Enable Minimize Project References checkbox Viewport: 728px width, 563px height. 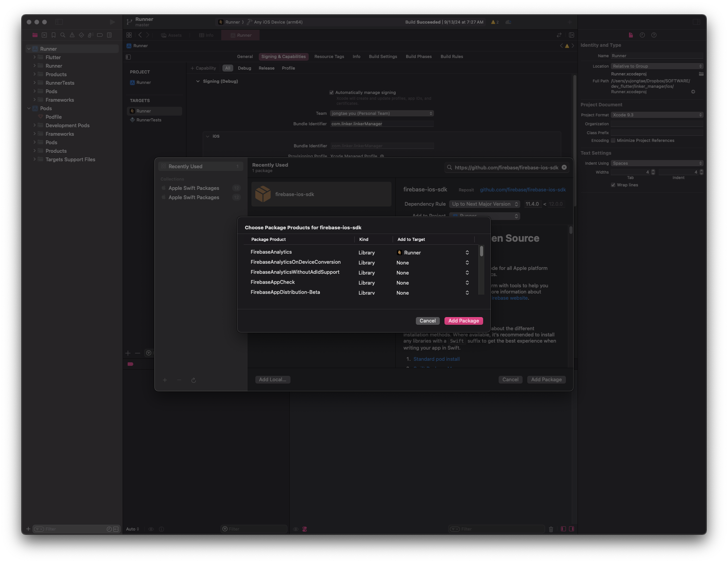click(613, 140)
